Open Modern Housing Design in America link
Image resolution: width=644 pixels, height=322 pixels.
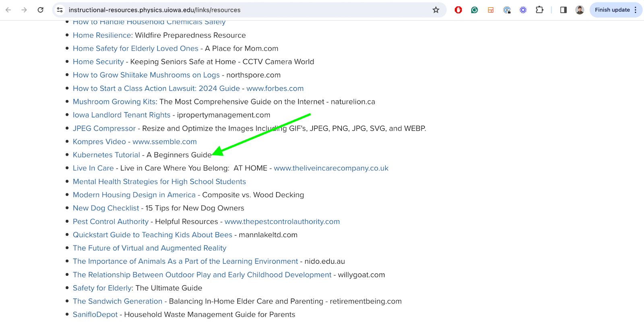tap(134, 195)
